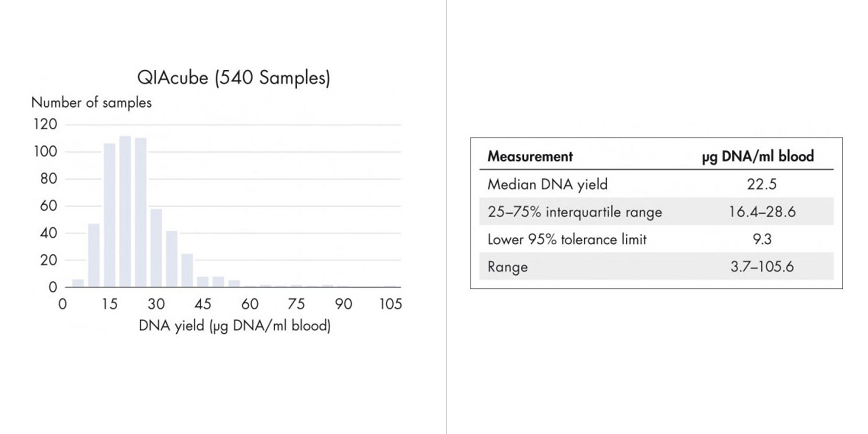Click the Measurement column header
The image size is (868, 434).
click(530, 156)
